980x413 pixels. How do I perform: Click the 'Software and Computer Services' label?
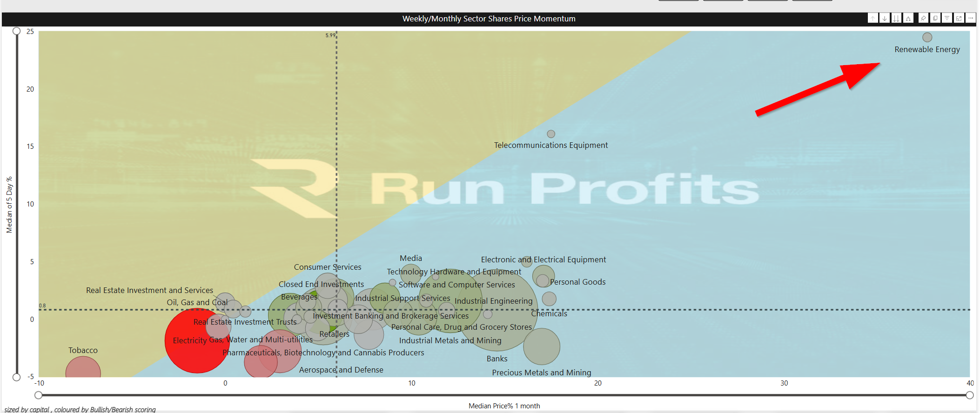457,285
